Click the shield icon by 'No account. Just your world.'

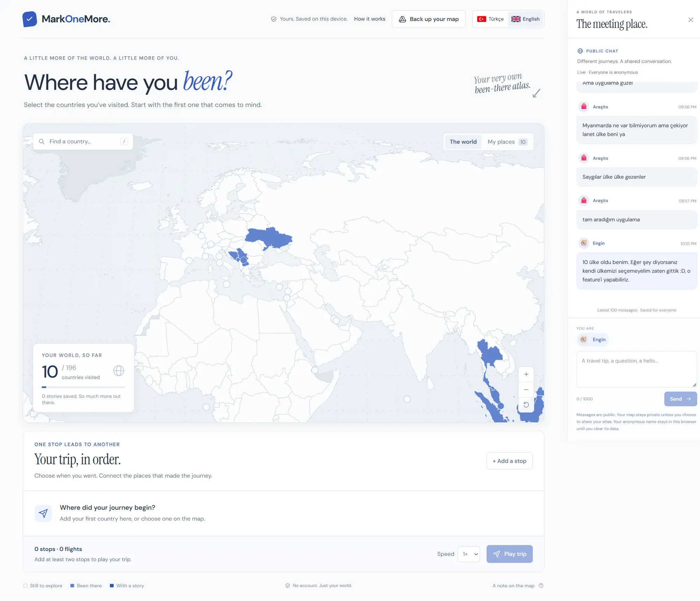point(288,586)
